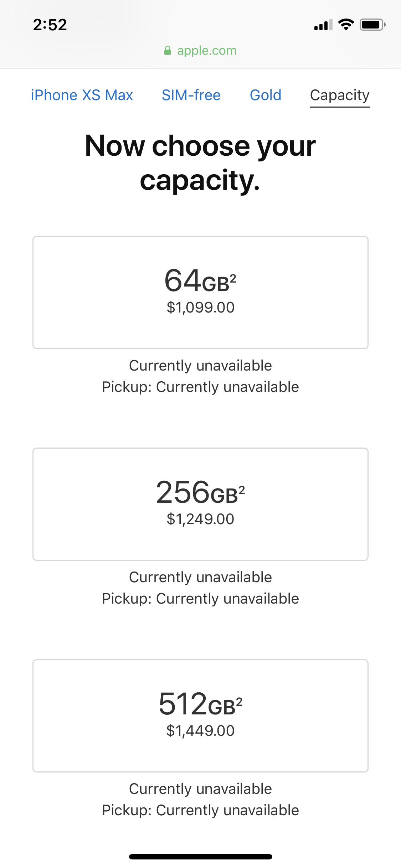Tap the Currently unavailable text under 256GB
This screenshot has width=401, height=868.
click(200, 577)
